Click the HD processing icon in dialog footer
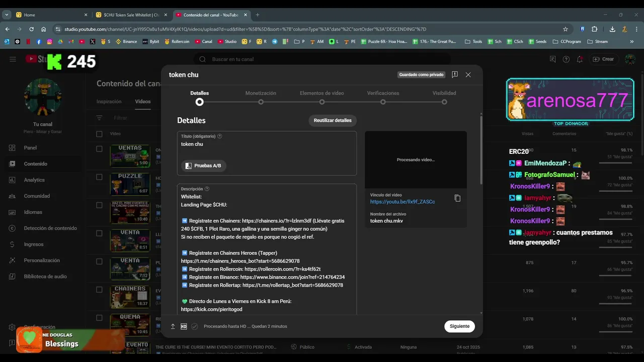The width and height of the screenshot is (644, 362). point(184,326)
